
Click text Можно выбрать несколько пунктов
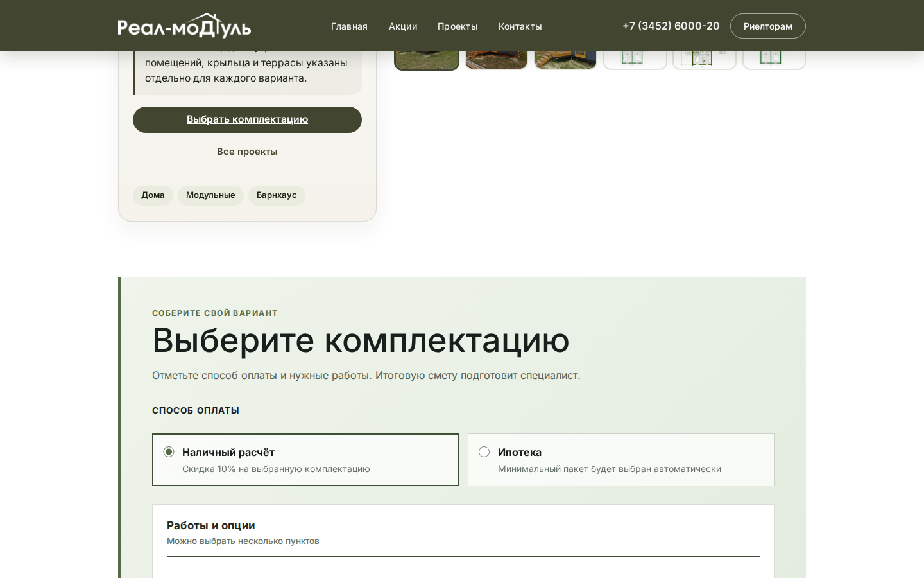coord(243,541)
